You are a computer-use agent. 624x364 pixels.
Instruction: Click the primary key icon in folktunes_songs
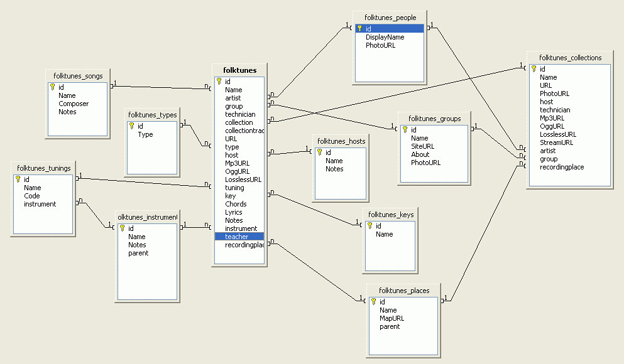coord(53,87)
